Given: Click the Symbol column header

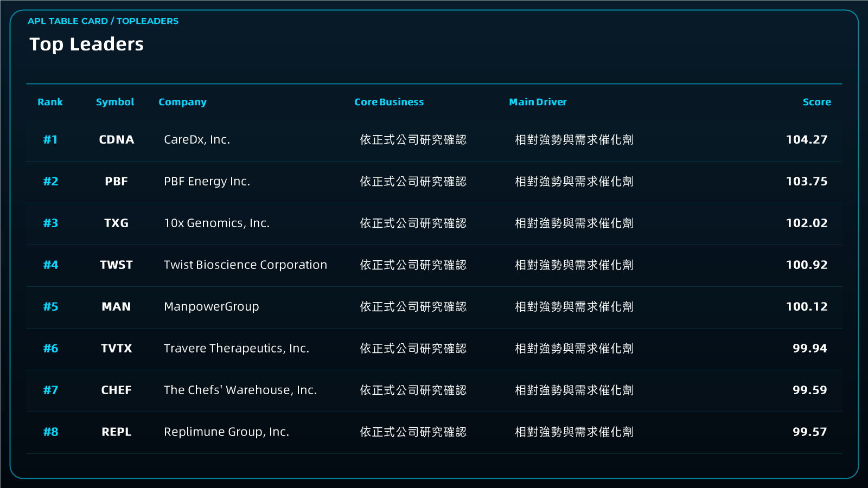Looking at the screenshot, I should click(115, 102).
